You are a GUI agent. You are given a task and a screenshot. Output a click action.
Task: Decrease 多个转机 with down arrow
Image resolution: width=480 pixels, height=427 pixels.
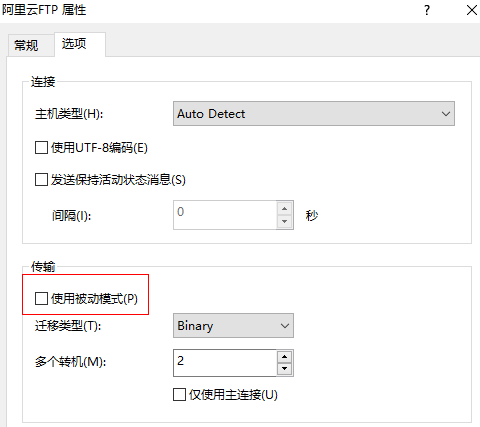[284, 369]
